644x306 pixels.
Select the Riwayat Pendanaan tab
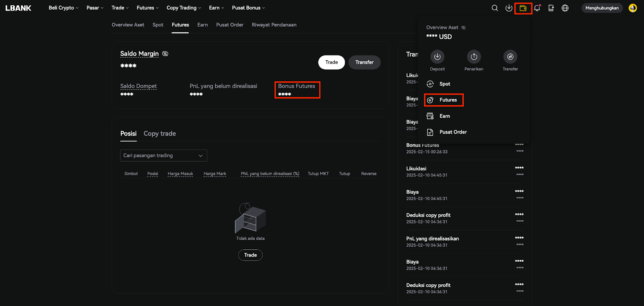click(274, 25)
